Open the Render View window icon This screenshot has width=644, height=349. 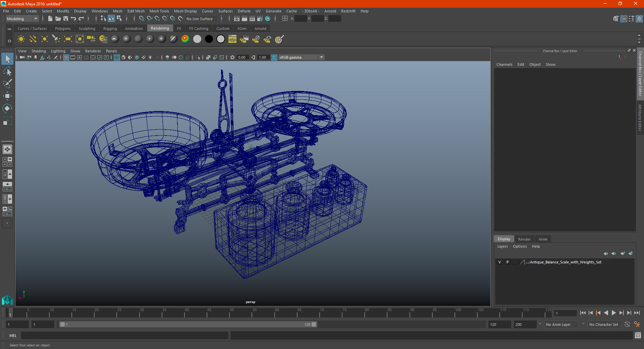pos(237,19)
